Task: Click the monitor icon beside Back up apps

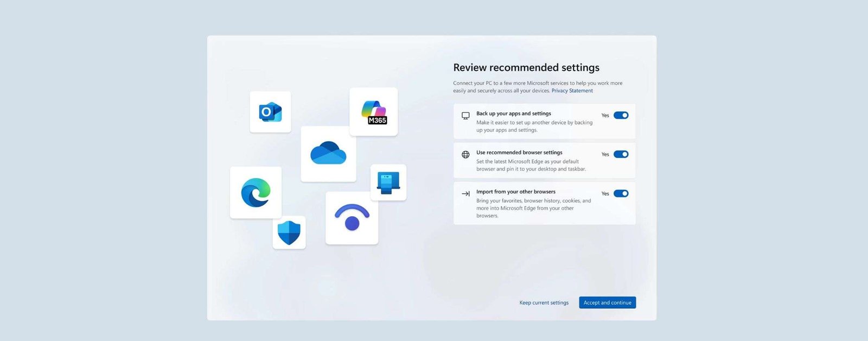Action: coord(465,116)
